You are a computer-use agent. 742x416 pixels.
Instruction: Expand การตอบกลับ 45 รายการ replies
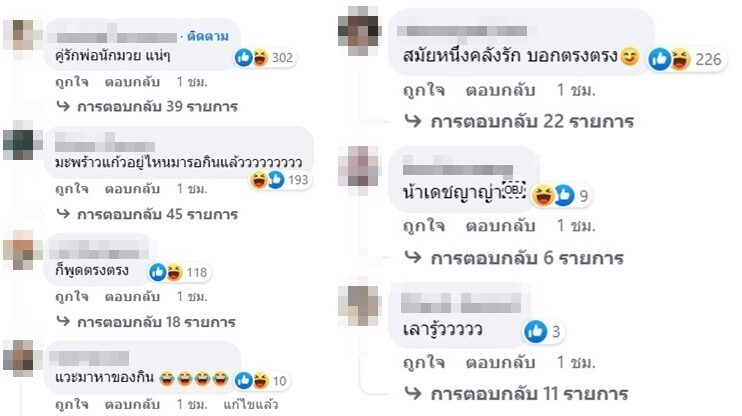[147, 214]
